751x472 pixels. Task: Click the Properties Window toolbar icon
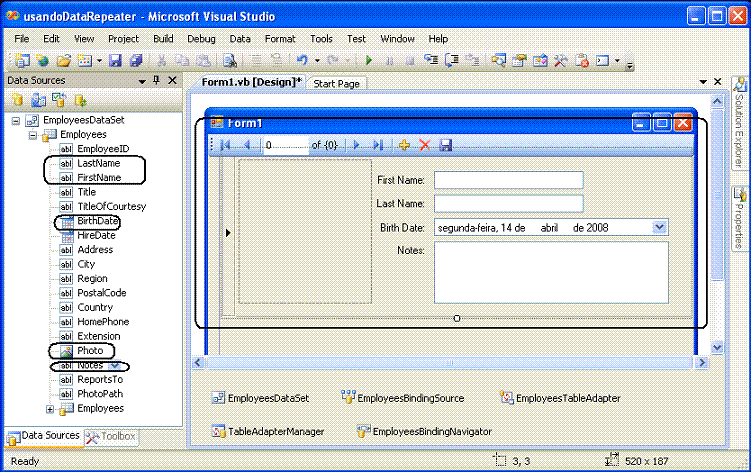point(519,60)
